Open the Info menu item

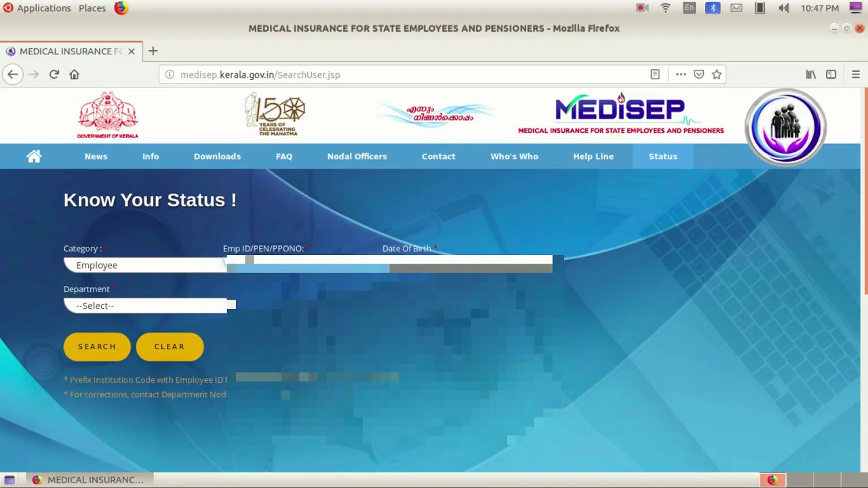[x=151, y=157]
